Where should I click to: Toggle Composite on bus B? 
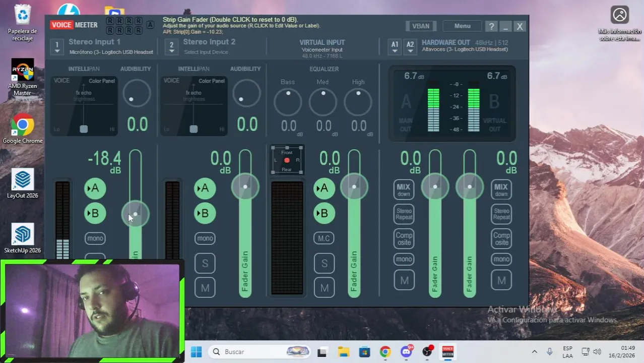pyautogui.click(x=501, y=238)
